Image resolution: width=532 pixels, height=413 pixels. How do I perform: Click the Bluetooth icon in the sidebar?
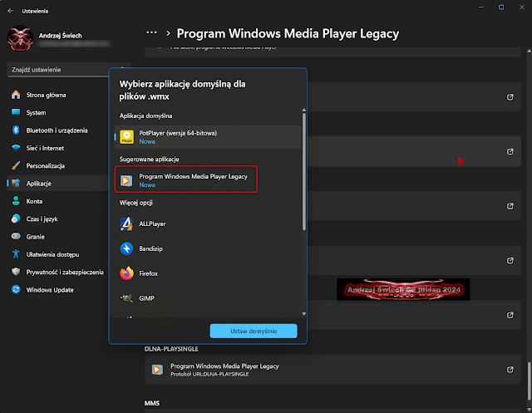tap(16, 130)
